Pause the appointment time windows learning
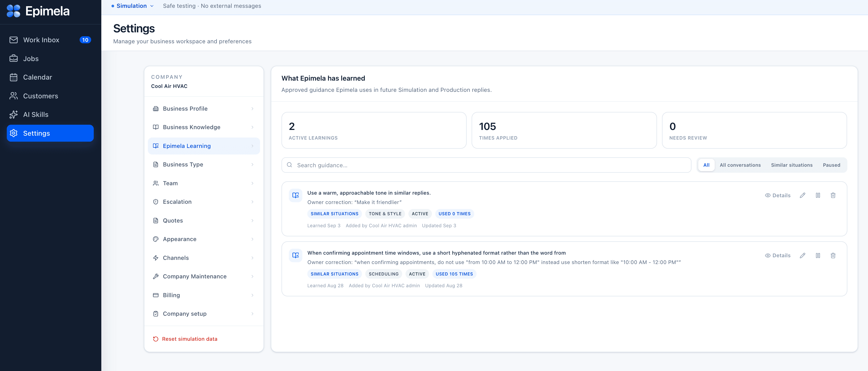868x371 pixels. pyautogui.click(x=818, y=255)
